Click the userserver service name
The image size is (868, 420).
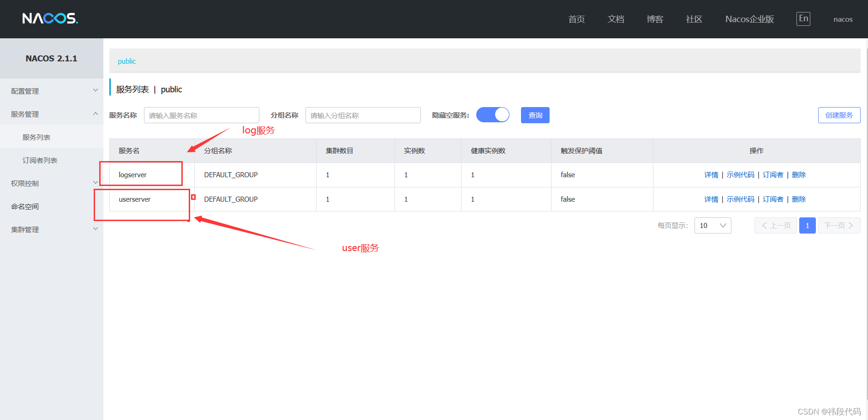(x=135, y=199)
